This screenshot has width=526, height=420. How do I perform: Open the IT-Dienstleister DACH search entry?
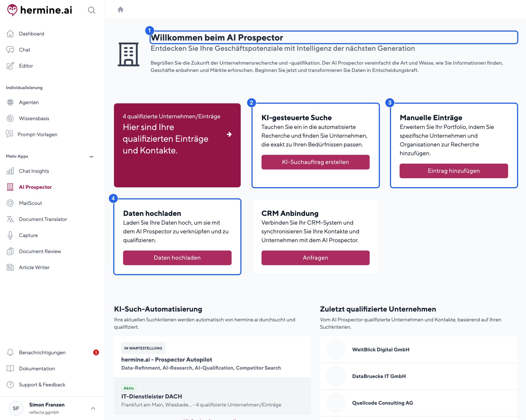tap(212, 396)
